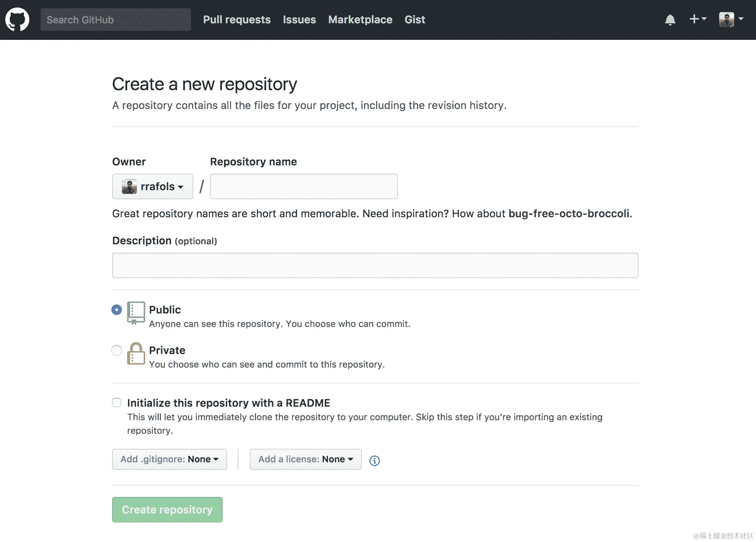
Task: Expand the Add a license dropdown
Action: (x=305, y=459)
